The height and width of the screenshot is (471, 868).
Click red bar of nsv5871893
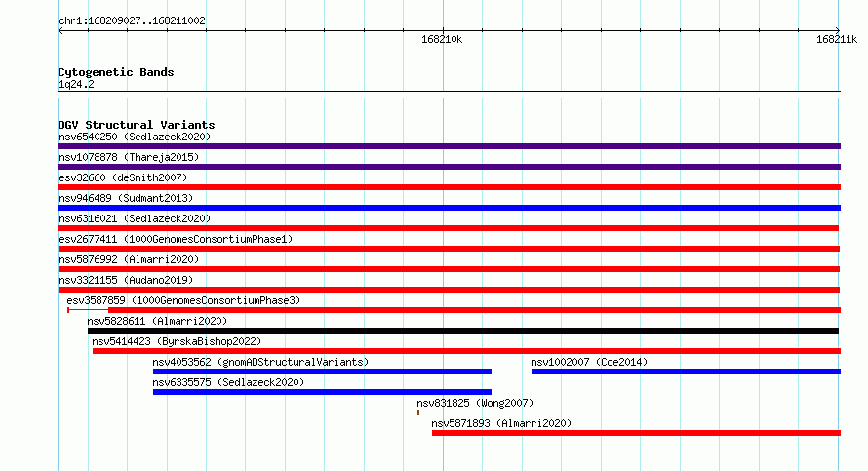coord(636,433)
